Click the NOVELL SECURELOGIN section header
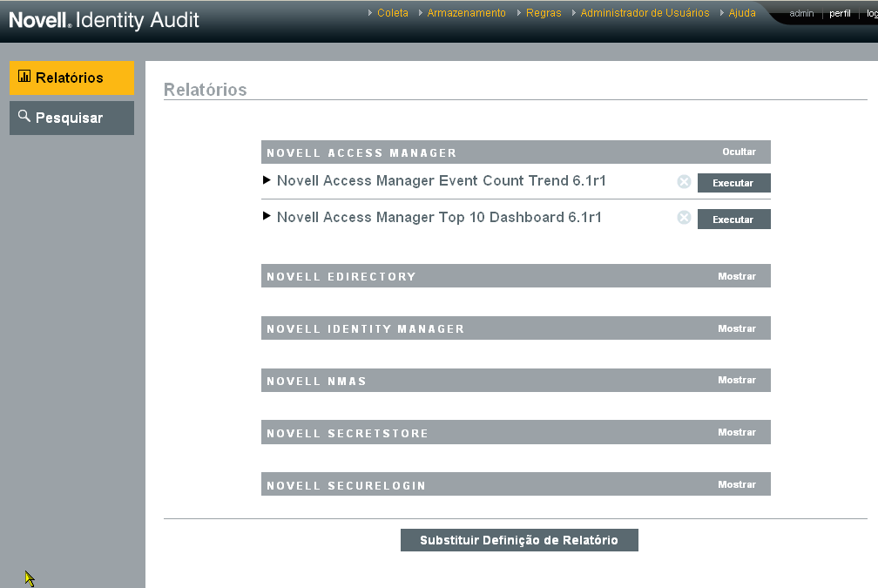This screenshot has width=878, height=588. coord(516,483)
